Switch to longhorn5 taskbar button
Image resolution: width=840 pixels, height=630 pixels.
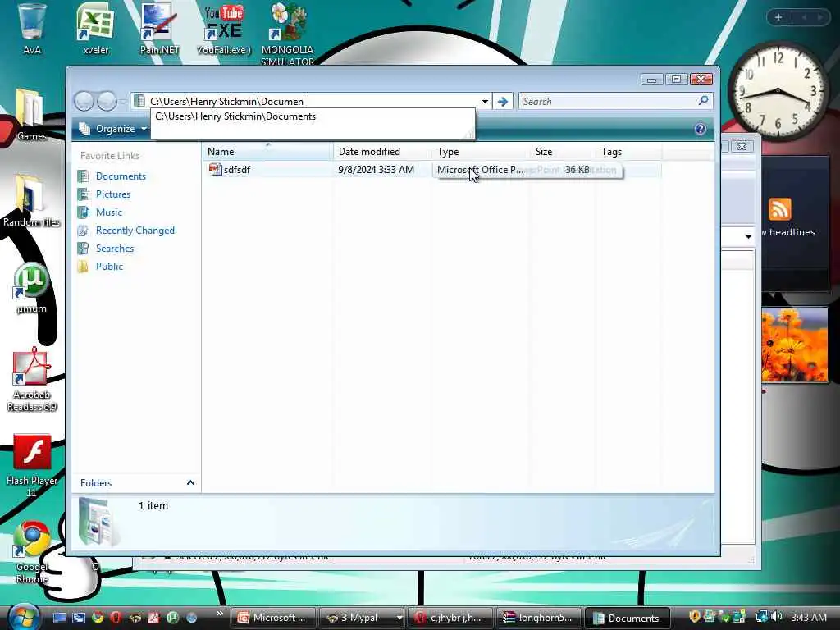[538, 618]
